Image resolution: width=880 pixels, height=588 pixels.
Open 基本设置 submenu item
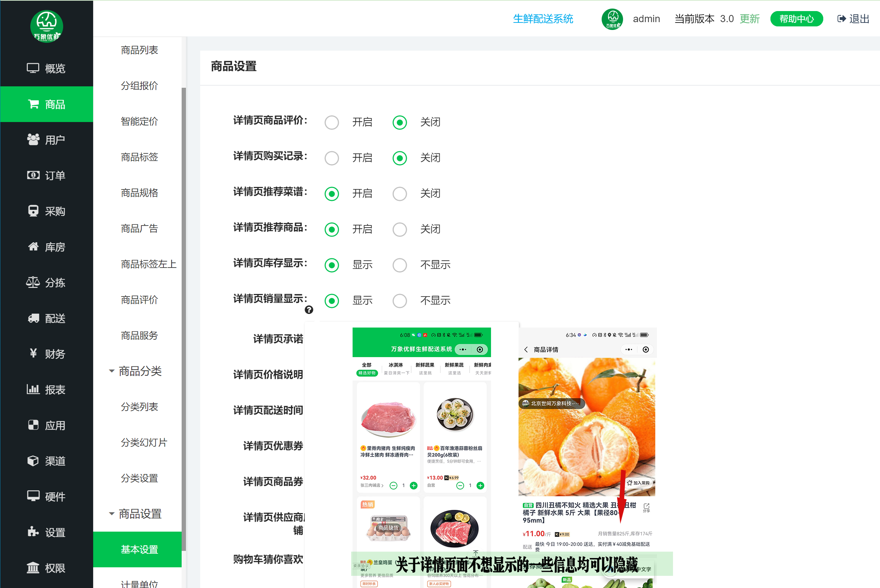click(137, 549)
